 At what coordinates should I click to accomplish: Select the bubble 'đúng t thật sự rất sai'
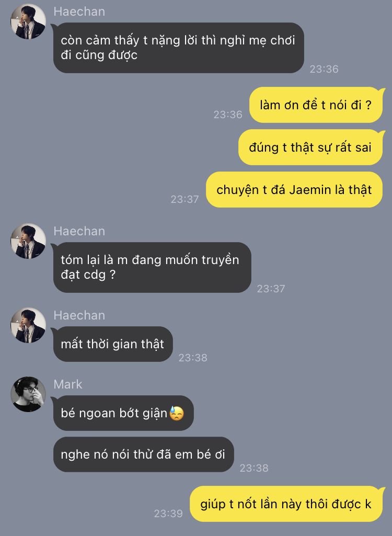point(310,147)
